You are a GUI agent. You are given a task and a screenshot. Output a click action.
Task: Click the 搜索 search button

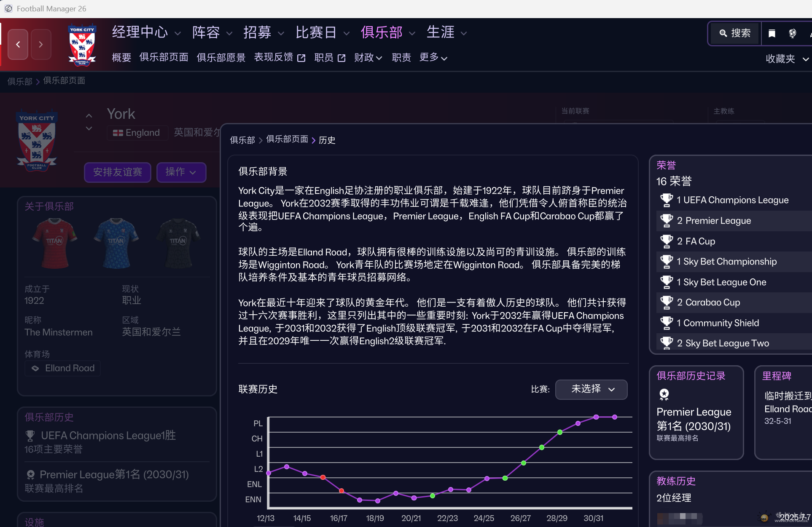click(x=735, y=33)
